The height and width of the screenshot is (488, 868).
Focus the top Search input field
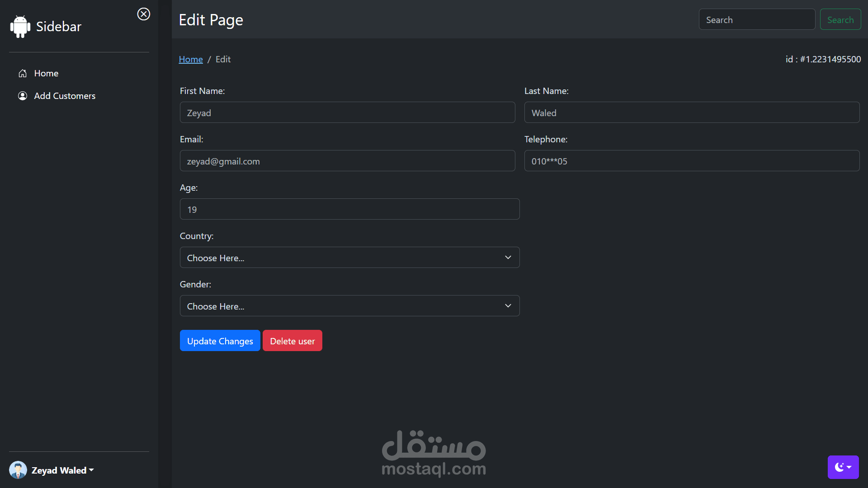tap(756, 19)
